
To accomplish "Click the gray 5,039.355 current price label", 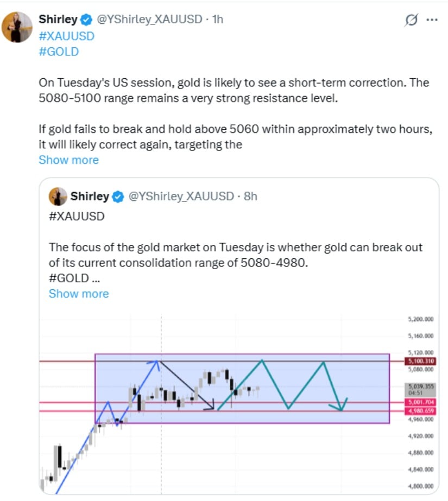I will click(x=422, y=387).
